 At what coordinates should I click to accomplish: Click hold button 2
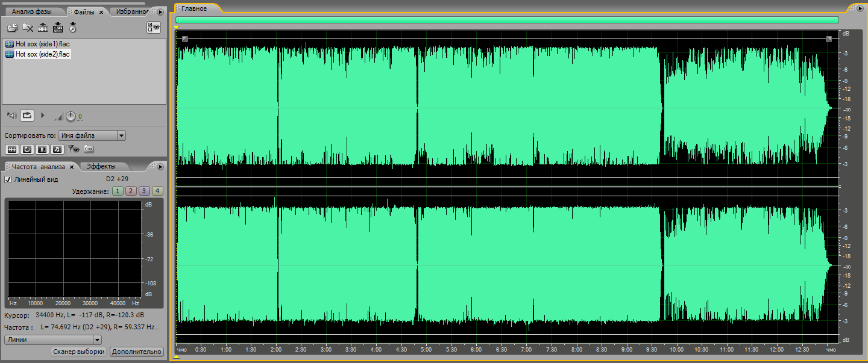131,191
